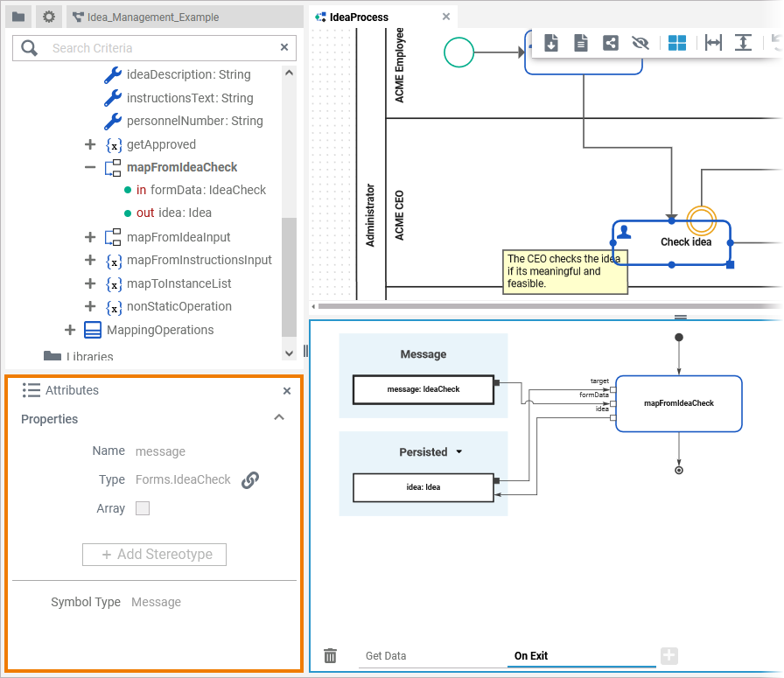The image size is (784, 678).
Task: Toggle the crossed-eye visibility icon
Action: [x=640, y=43]
